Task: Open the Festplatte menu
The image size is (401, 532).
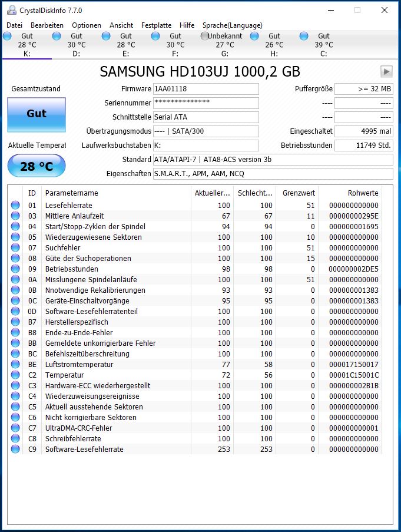Action: coord(156,25)
